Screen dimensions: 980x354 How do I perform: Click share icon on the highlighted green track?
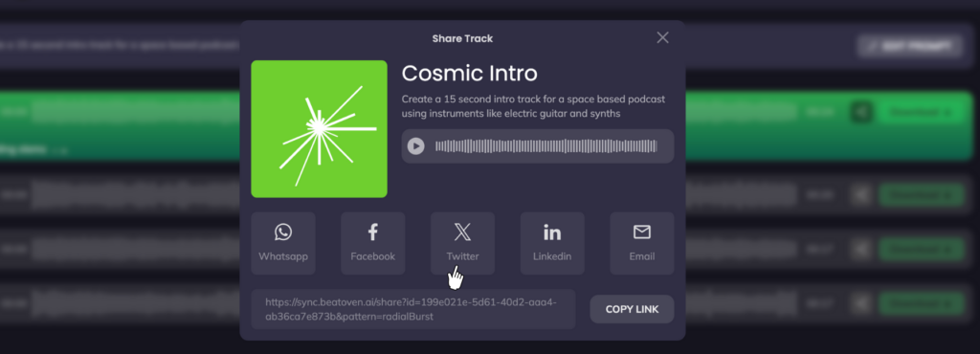(x=861, y=112)
